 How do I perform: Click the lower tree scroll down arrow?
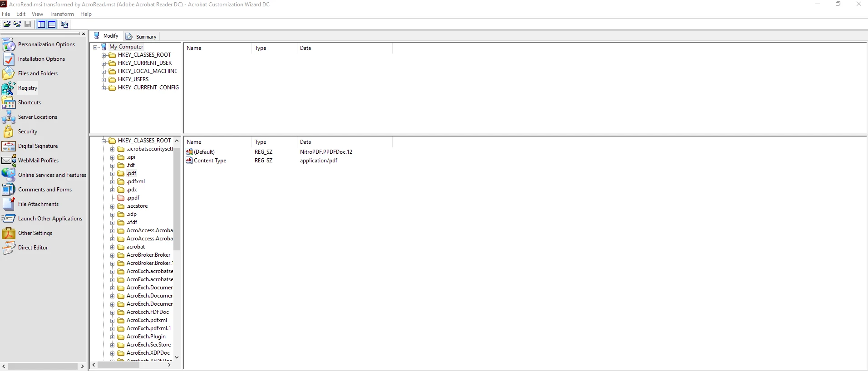(x=177, y=357)
